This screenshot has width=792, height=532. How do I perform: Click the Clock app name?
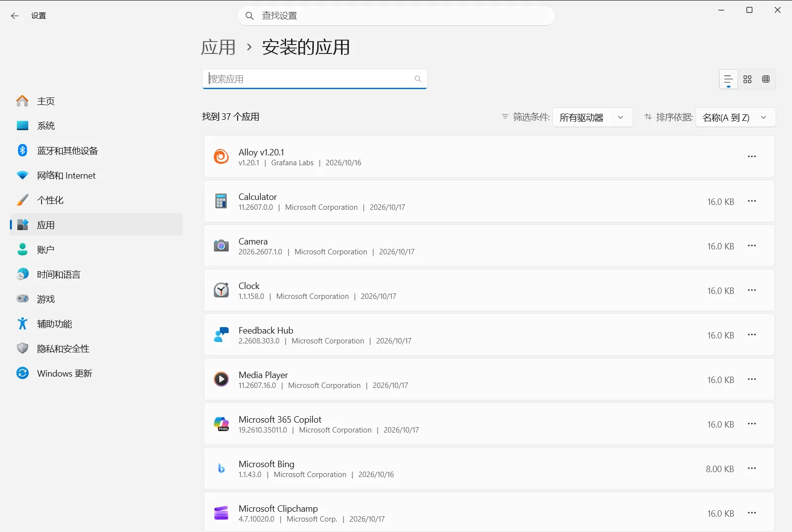[x=249, y=286]
